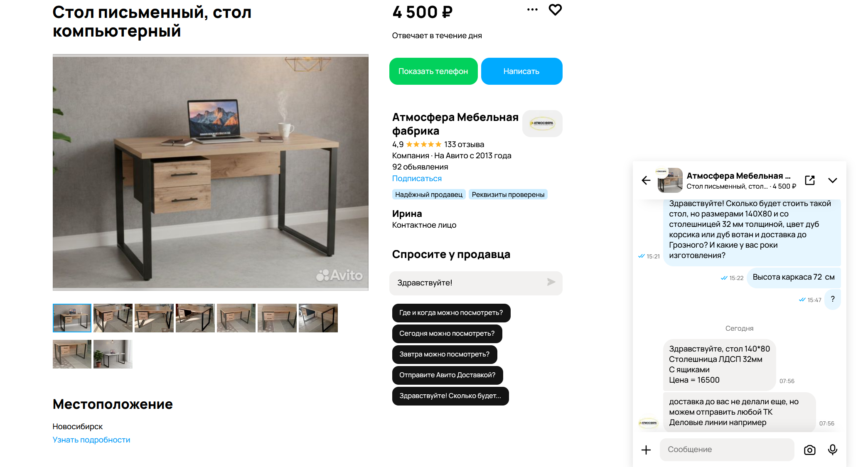Go back using chat arrow icon

tap(646, 180)
